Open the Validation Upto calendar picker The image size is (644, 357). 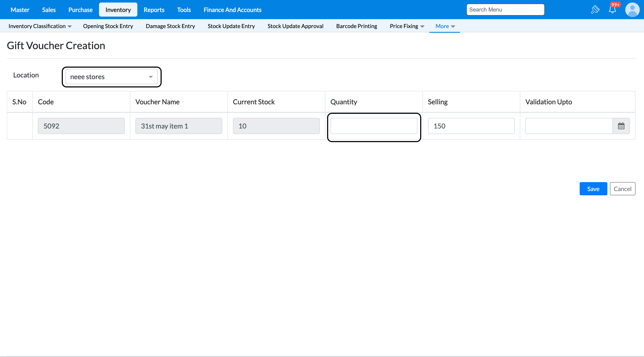(621, 126)
